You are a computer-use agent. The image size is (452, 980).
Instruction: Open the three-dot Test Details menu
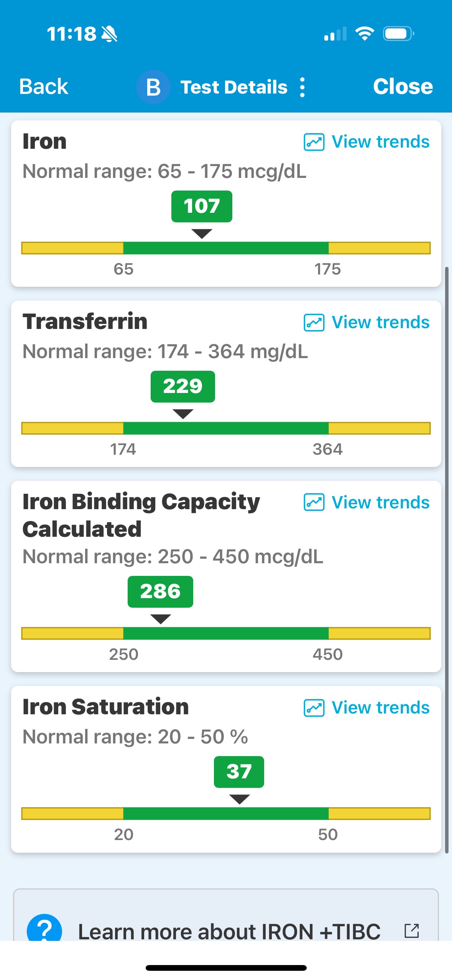tap(302, 87)
